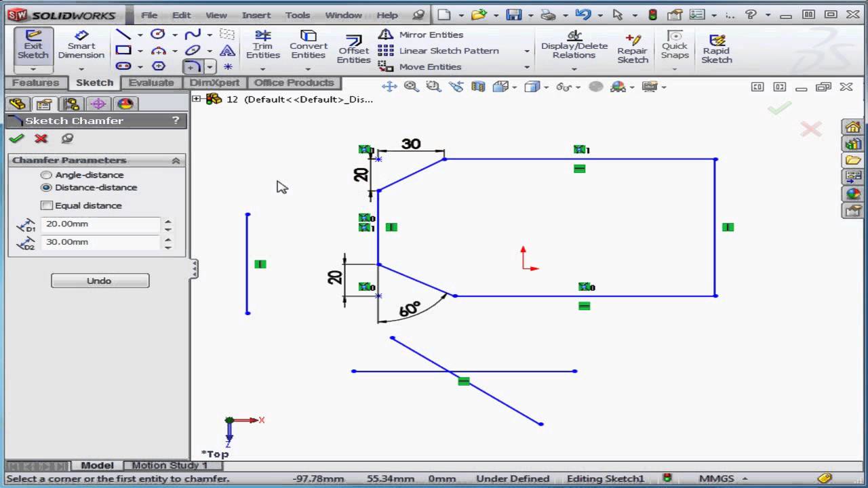Select the Corner Rectangle tool
The image size is (868, 488).
click(123, 50)
